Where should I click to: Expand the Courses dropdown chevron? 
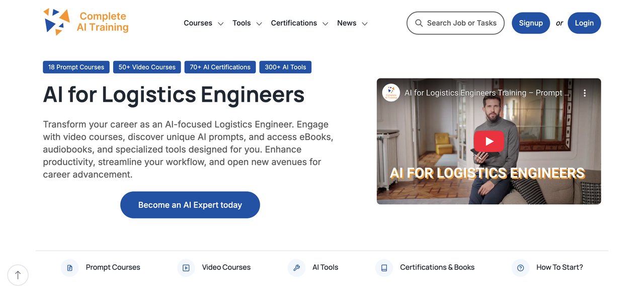220,24
